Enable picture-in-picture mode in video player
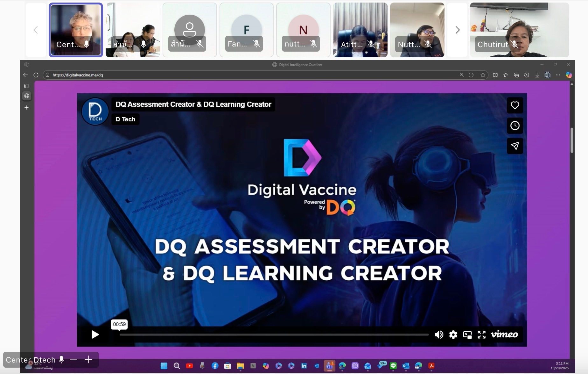Screen dimensions: 588x374 467,334
